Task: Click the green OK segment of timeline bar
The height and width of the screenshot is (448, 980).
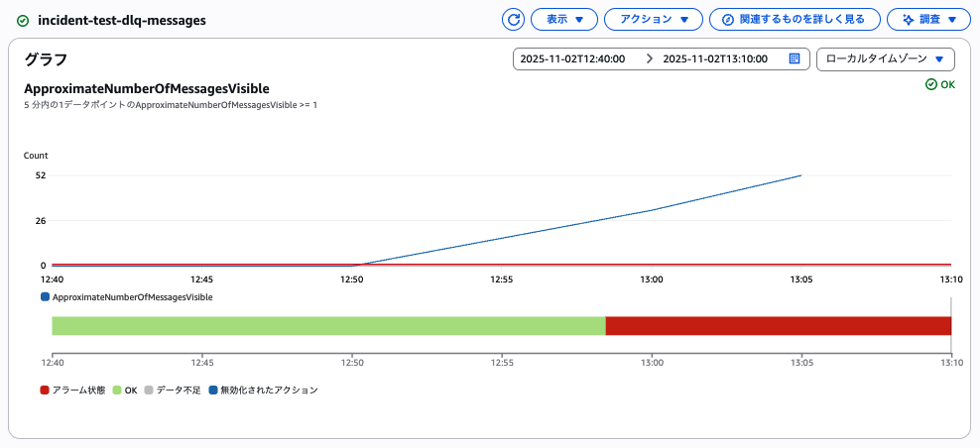Action: pyautogui.click(x=327, y=326)
